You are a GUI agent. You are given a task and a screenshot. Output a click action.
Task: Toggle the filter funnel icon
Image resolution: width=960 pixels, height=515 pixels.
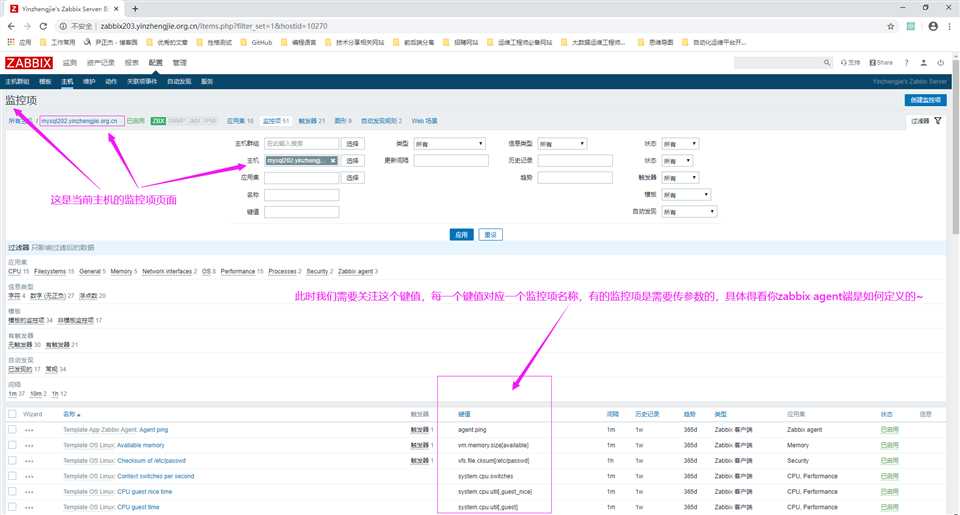pos(938,121)
